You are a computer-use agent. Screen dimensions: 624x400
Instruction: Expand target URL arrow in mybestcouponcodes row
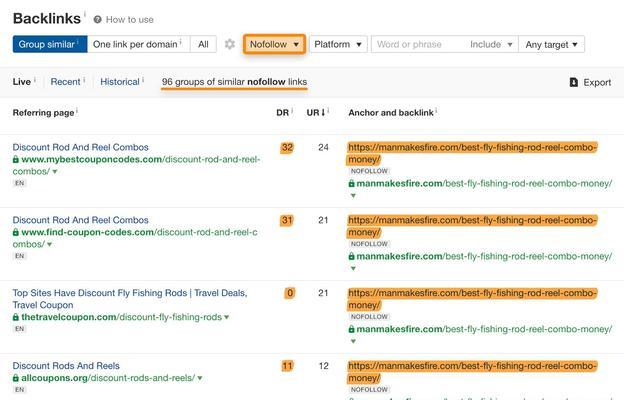[353, 196]
